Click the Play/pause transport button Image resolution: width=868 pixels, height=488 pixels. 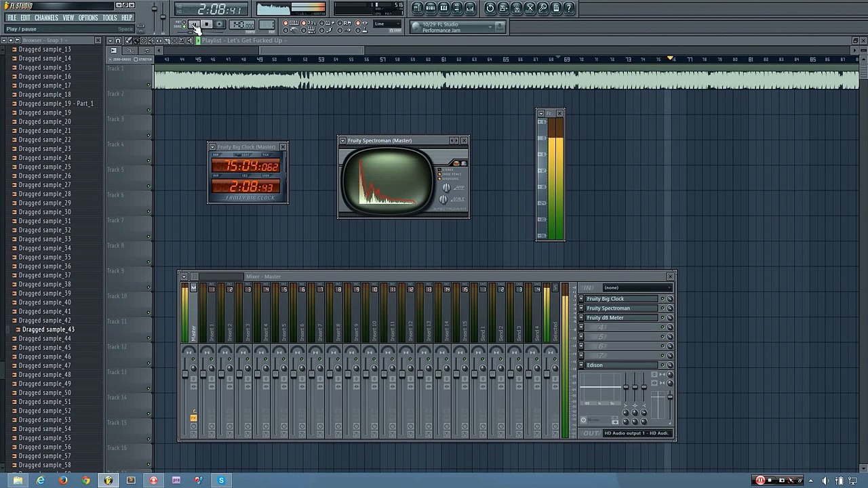coord(195,24)
